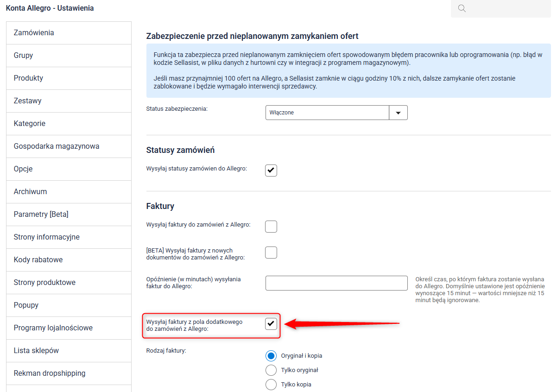Enable BETA faktury z nowych dokumentów checkbox
This screenshot has height=392, width=557.
[x=271, y=253]
